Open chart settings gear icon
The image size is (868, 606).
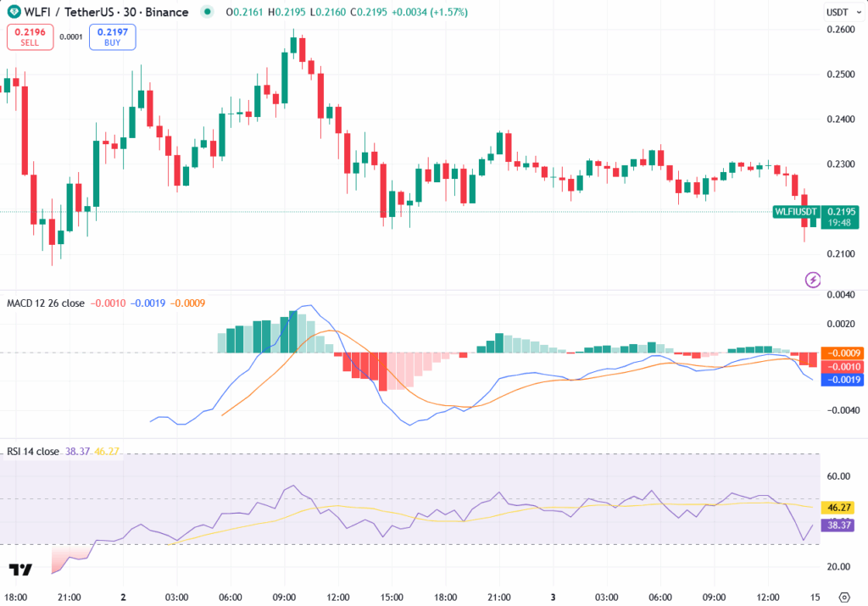coord(843,596)
